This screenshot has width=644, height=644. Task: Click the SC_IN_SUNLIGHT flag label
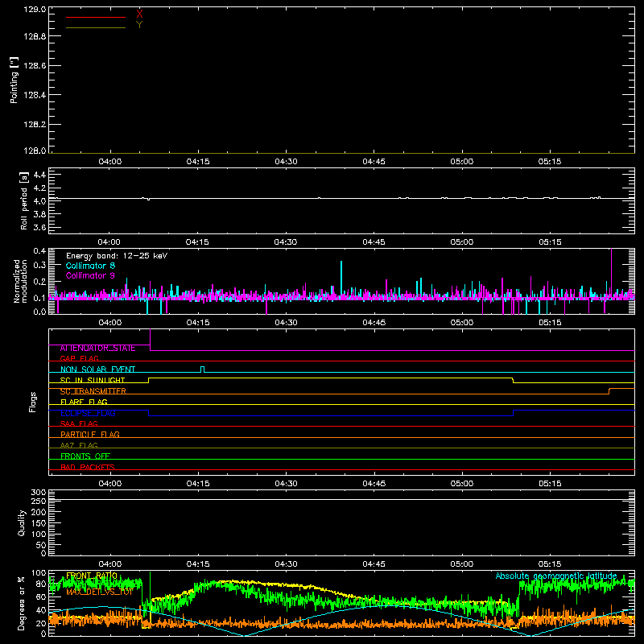coord(93,380)
